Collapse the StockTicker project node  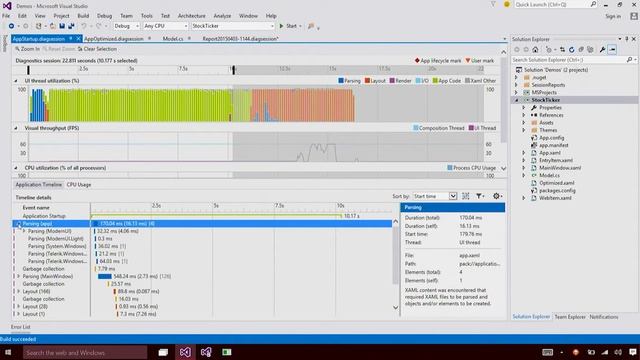pos(516,100)
